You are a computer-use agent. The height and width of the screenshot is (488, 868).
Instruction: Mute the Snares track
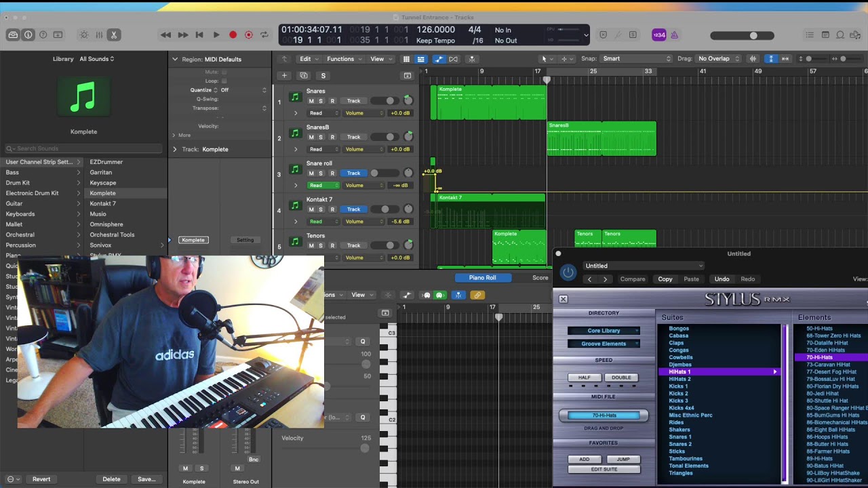coord(311,101)
